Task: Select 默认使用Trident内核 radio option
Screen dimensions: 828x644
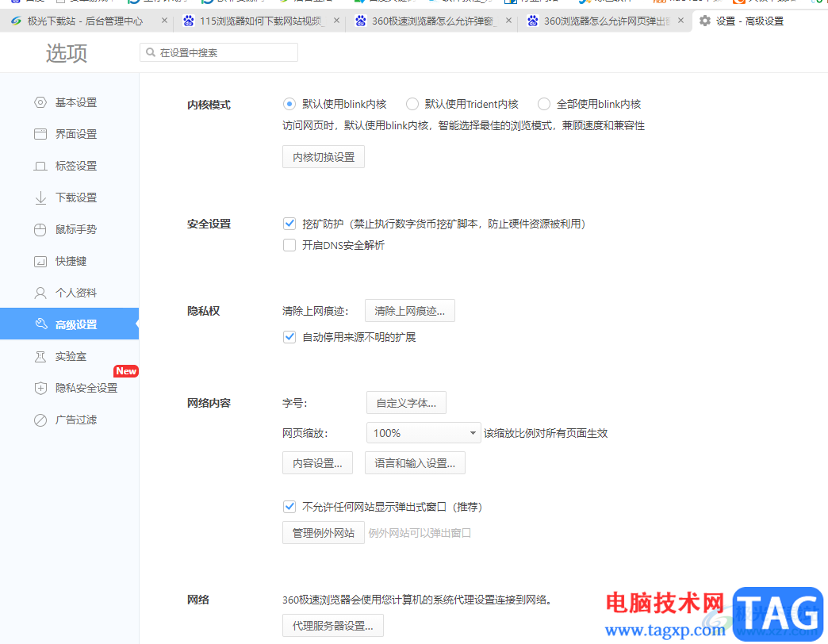Action: tap(412, 104)
